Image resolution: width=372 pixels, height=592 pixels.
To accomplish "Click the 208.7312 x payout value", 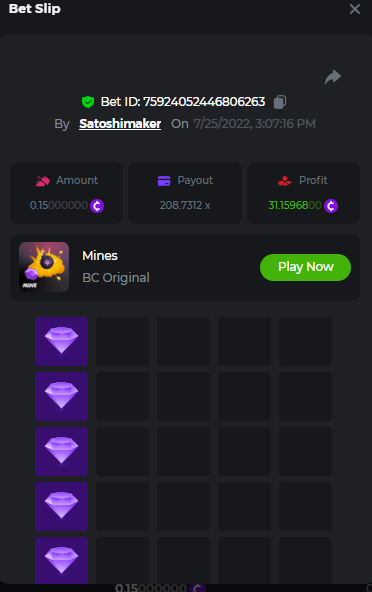I will point(185,205).
